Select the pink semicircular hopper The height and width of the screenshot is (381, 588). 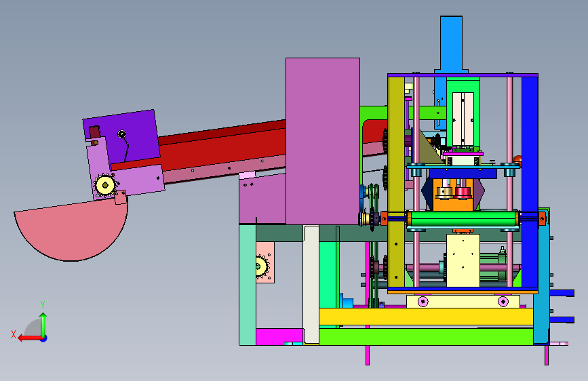coord(71,230)
